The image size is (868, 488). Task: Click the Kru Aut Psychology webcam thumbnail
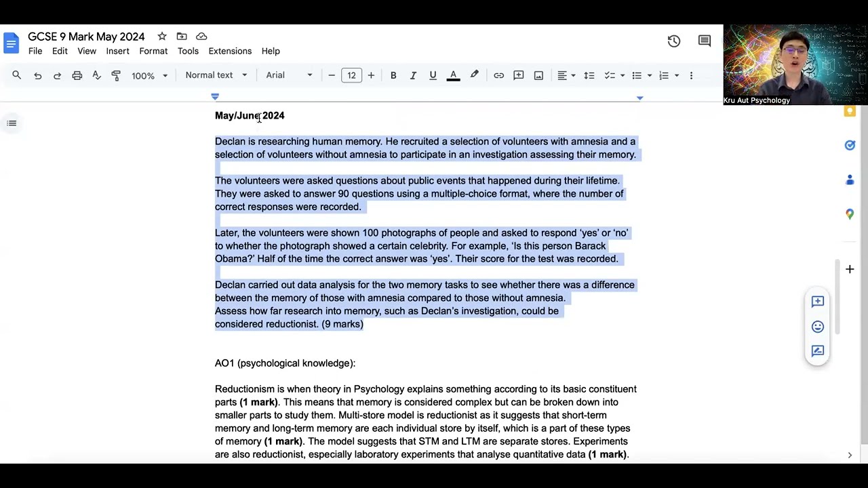point(795,65)
